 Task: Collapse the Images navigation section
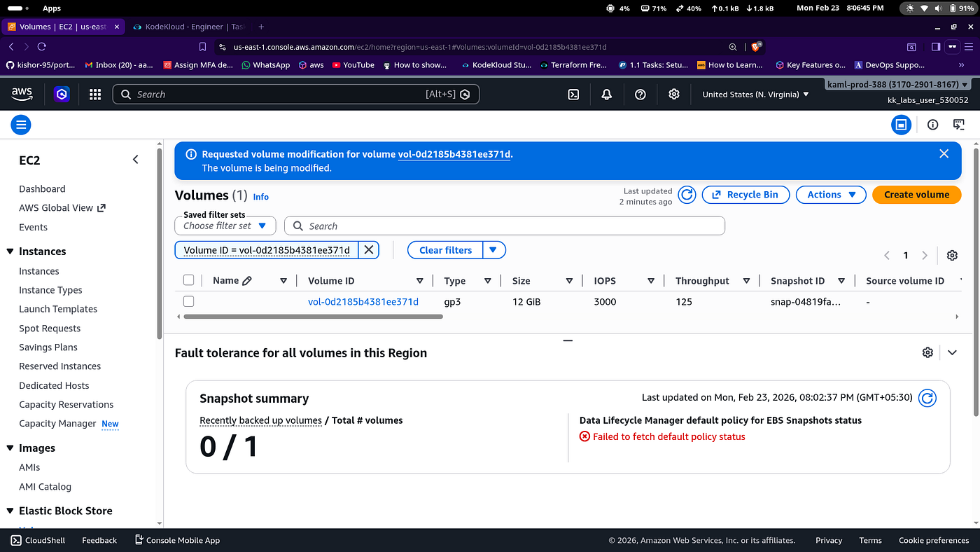tap(10, 448)
